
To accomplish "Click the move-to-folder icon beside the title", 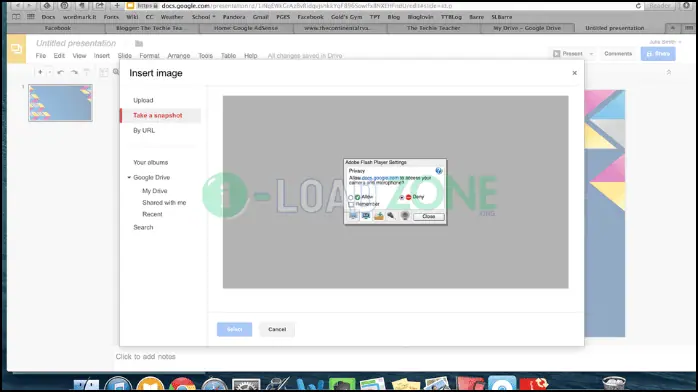I will point(139,43).
